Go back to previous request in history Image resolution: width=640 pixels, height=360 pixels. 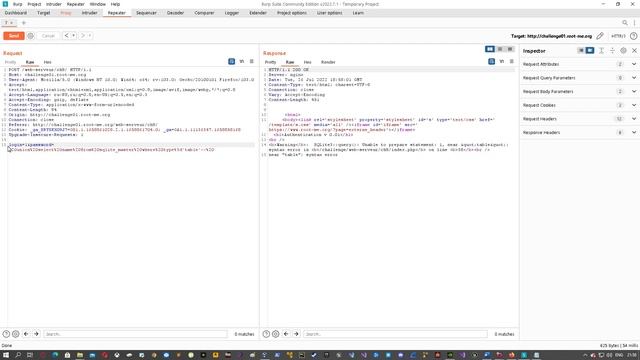(67, 36)
